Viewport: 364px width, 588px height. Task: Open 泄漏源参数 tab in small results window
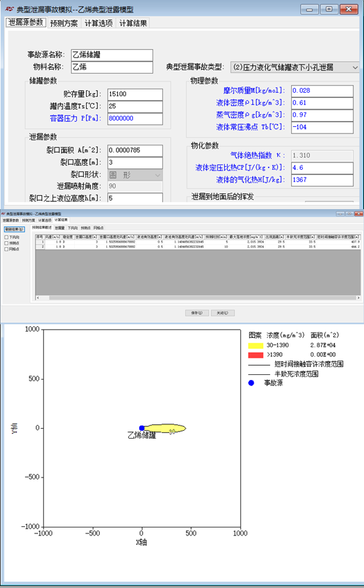click(x=11, y=220)
